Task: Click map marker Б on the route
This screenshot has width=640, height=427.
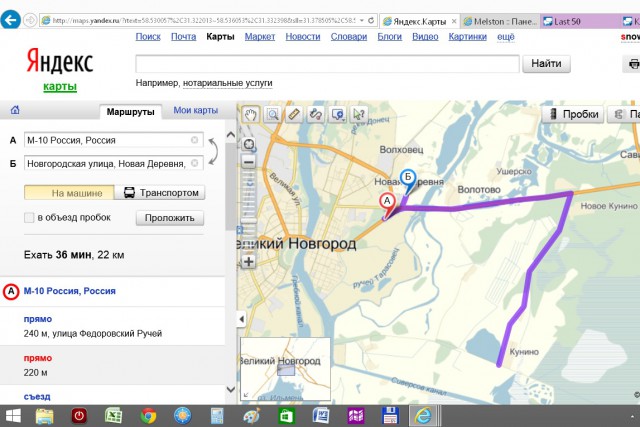Action: coord(408,178)
